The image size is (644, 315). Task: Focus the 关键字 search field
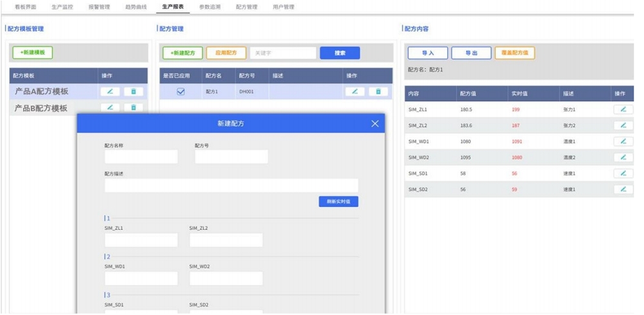click(x=283, y=53)
